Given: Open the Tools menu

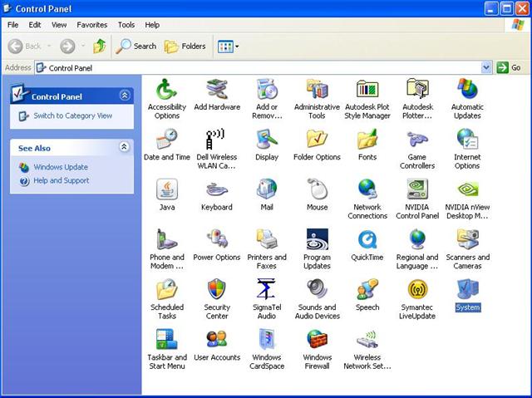Looking at the screenshot, I should (126, 25).
